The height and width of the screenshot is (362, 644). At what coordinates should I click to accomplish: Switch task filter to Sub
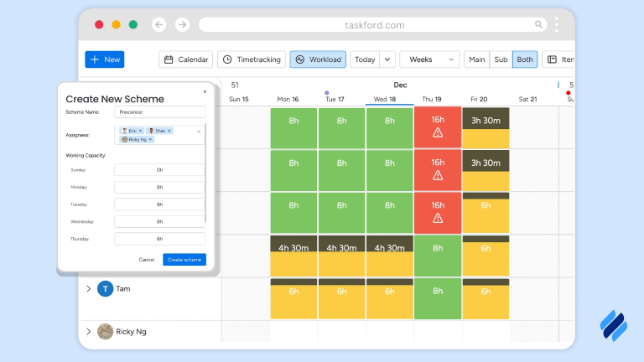point(501,59)
